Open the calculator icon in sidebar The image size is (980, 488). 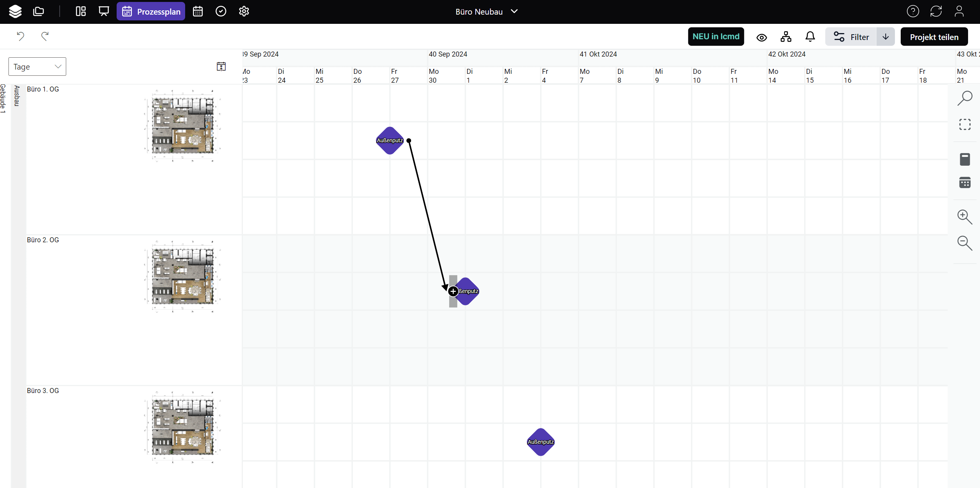tap(965, 159)
